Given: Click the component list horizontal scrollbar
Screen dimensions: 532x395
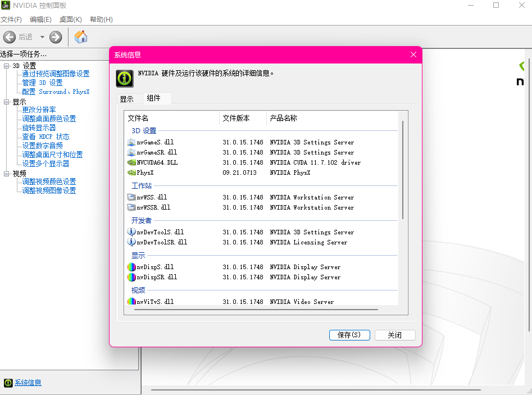Looking at the screenshot, I should (x=256, y=310).
